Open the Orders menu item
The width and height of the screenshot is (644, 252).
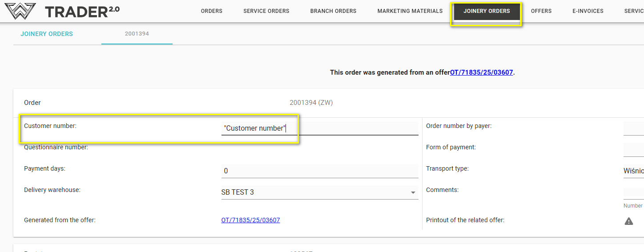[x=211, y=11]
